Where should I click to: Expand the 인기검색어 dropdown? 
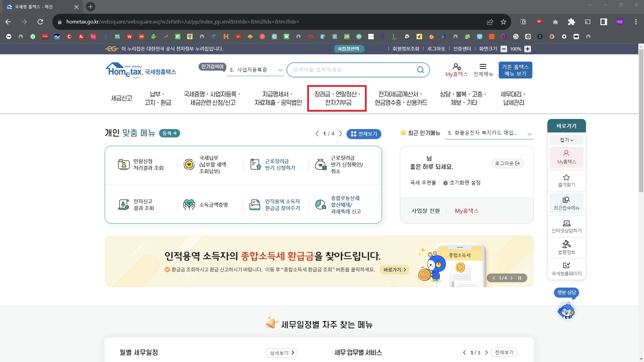pos(280,70)
